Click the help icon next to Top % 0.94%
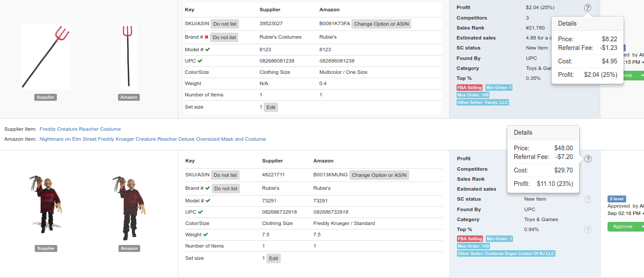 coord(588,230)
